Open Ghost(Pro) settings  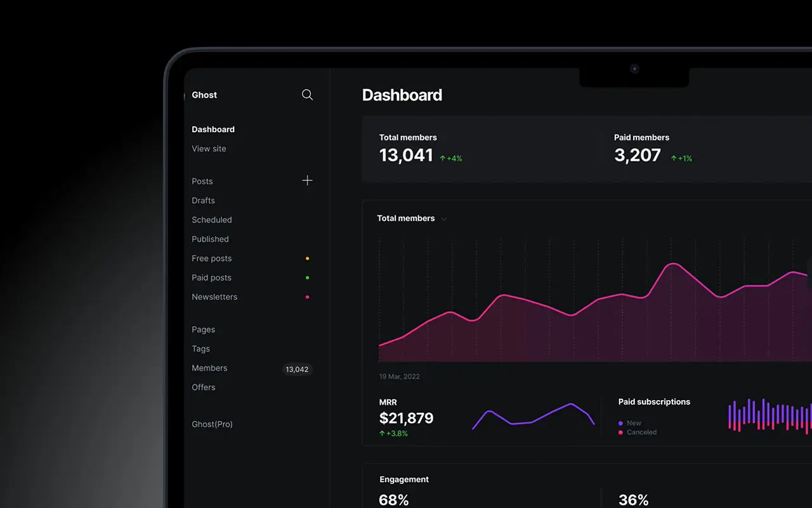point(212,424)
